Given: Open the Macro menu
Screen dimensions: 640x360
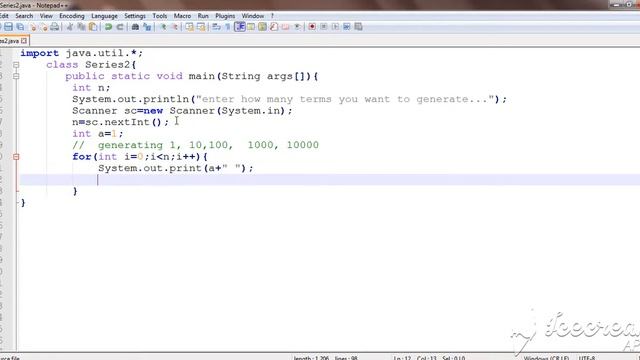Looking at the screenshot, I should tap(182, 16).
